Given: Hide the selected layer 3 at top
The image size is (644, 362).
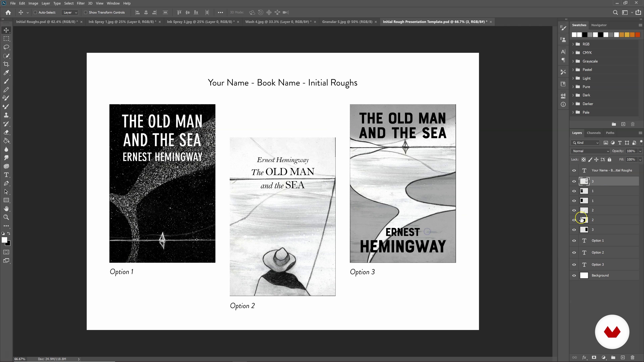Looking at the screenshot, I should click(574, 181).
